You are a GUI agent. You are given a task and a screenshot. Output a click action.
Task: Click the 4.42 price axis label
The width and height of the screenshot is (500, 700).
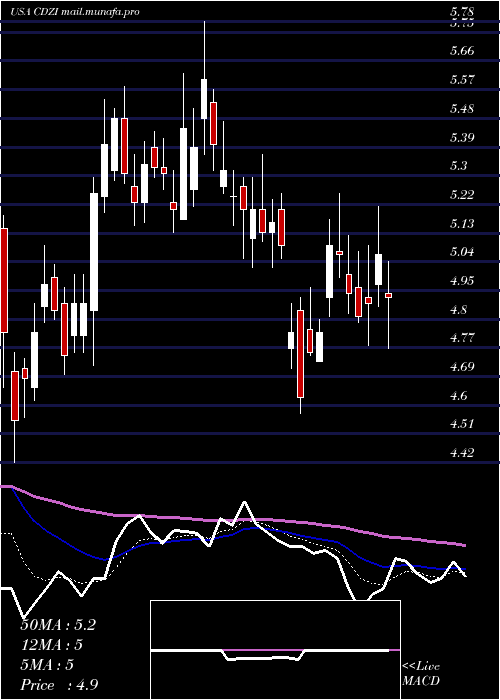[462, 453]
